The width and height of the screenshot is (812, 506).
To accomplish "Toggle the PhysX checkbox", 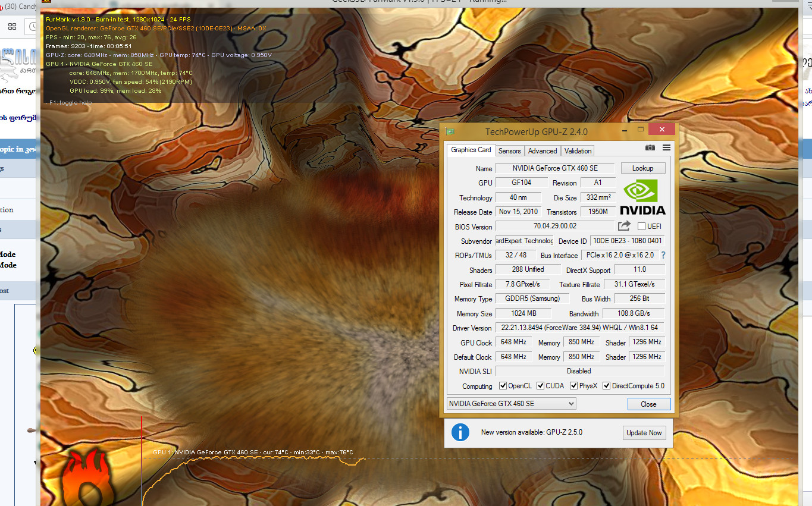I will pyautogui.click(x=574, y=386).
